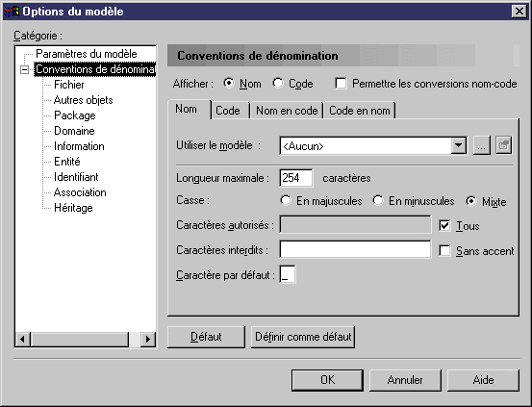The height and width of the screenshot is (407, 532).
Task: Enable Permettre les conversions nom-code checkbox
Action: pos(341,84)
